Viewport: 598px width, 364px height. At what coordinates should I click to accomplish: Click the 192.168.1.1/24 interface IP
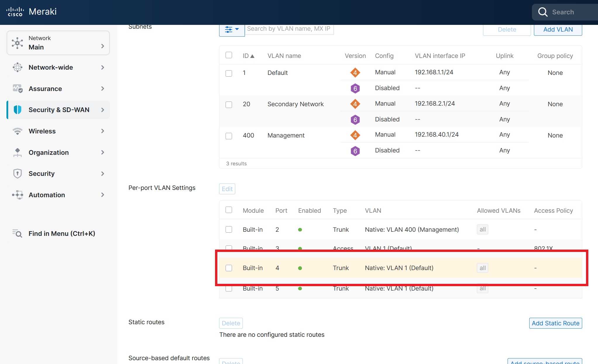(434, 72)
